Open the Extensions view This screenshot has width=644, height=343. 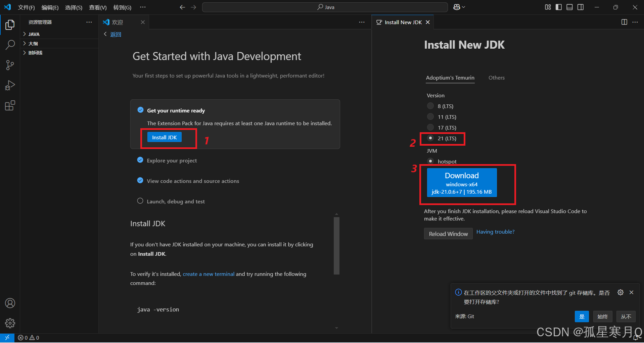point(10,106)
